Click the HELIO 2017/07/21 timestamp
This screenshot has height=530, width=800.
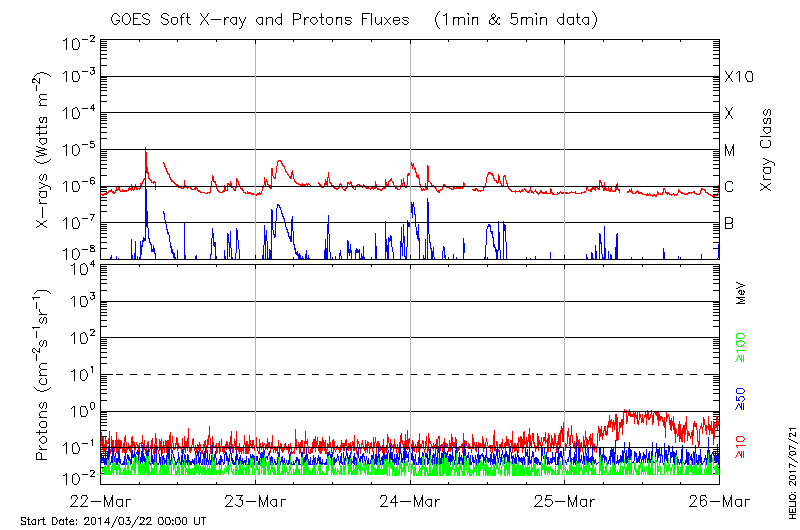pos(790,466)
